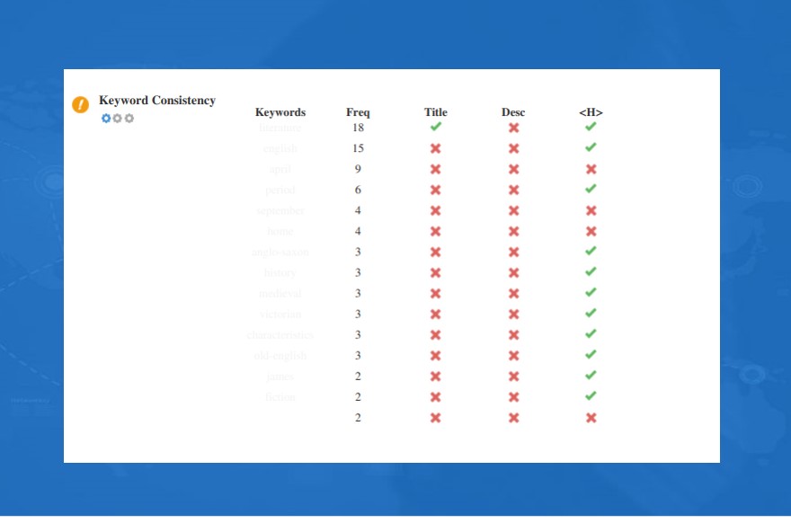Click the Keywords column header

tap(280, 112)
